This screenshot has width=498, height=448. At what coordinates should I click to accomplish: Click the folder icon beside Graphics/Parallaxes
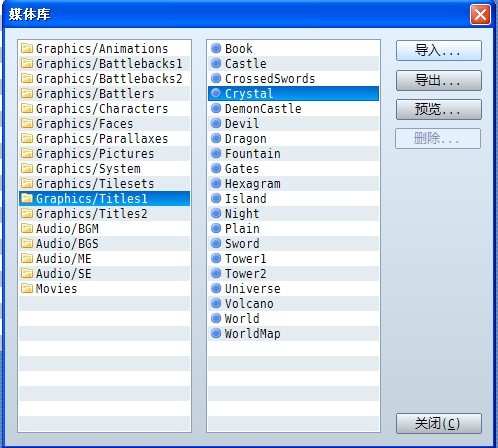click(27, 138)
